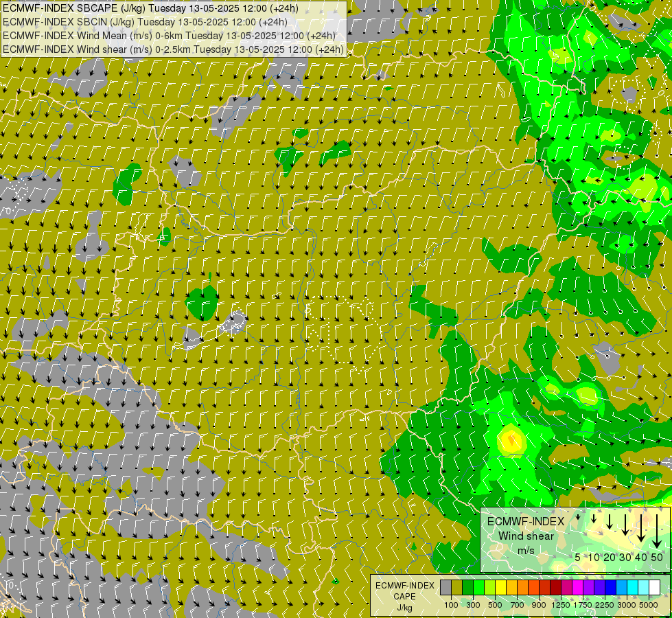Click the 10 label in wind shear legend
The height and width of the screenshot is (618, 672).
(594, 557)
